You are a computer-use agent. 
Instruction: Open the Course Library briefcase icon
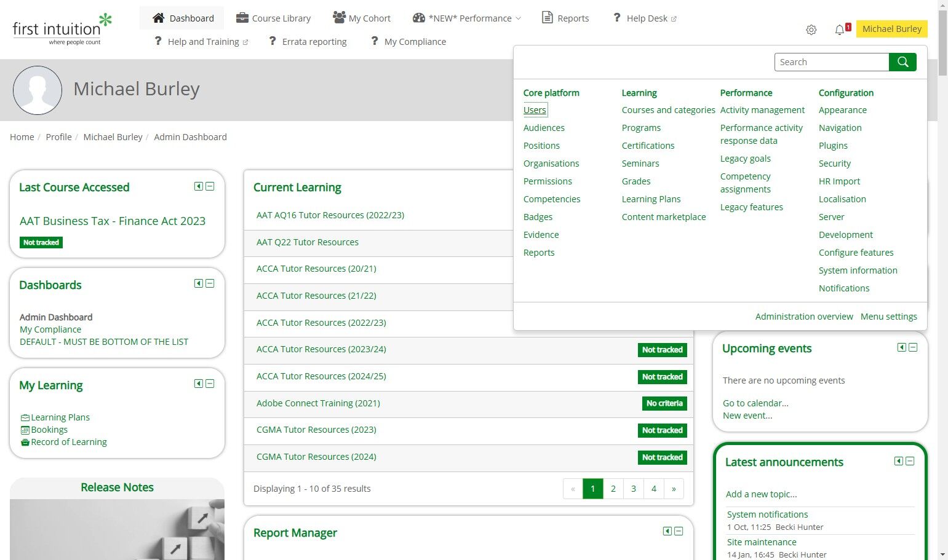click(x=242, y=18)
